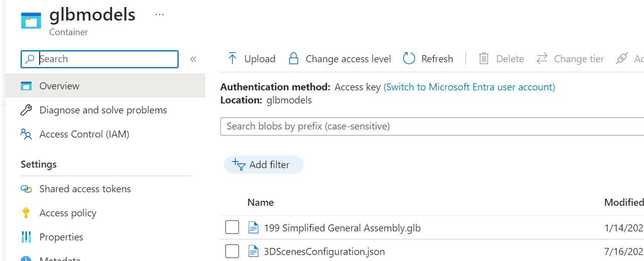The height and width of the screenshot is (261, 644).
Task: Click the Change tier arrows icon
Action: 542,59
